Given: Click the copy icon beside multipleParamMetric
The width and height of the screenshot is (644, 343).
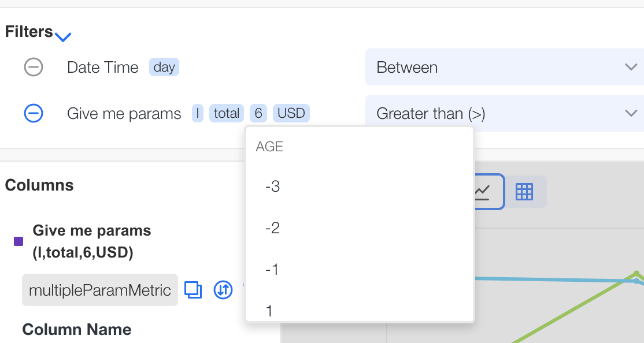Looking at the screenshot, I should point(193,290).
